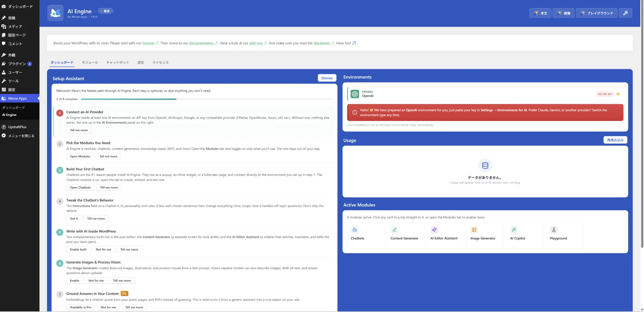Click the AI Copilot module icon
The height and width of the screenshot is (312, 644).
click(514, 230)
